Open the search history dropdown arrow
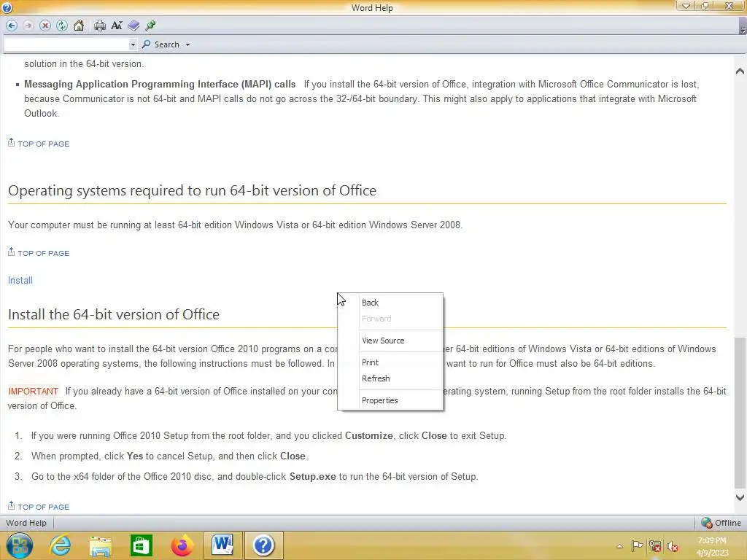 [133, 44]
